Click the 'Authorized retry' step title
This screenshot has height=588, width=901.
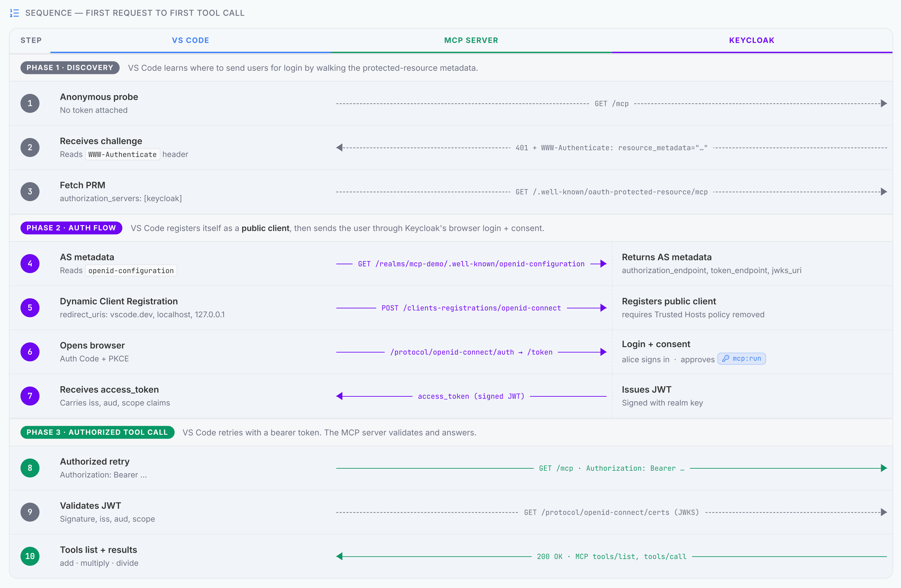click(x=95, y=461)
